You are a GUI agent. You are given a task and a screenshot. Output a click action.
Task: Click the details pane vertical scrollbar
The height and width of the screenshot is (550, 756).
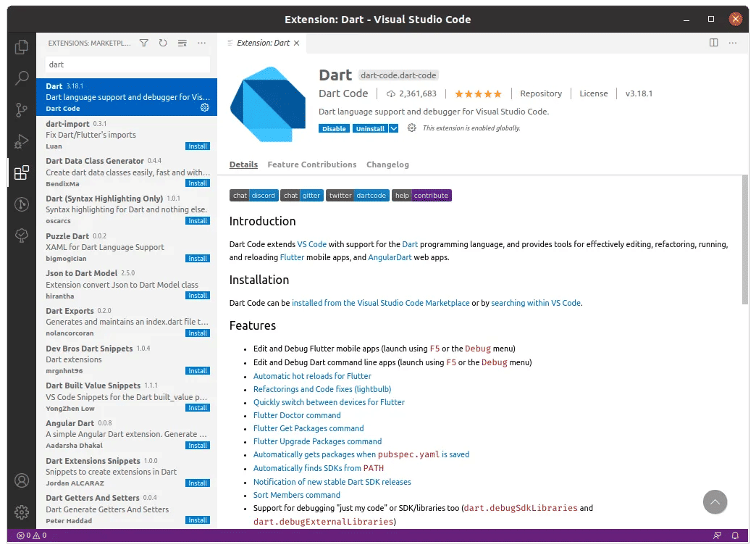745,240
